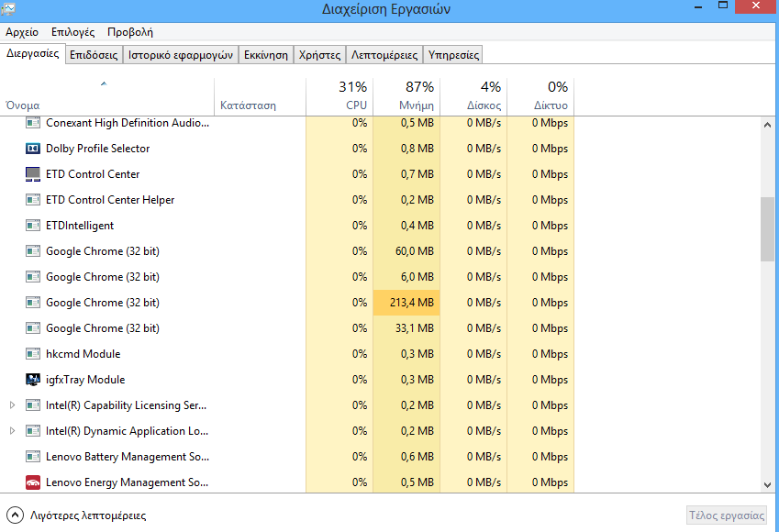This screenshot has height=532, width=779.
Task: Click the ETD Control Center Helper icon
Action: (33, 200)
